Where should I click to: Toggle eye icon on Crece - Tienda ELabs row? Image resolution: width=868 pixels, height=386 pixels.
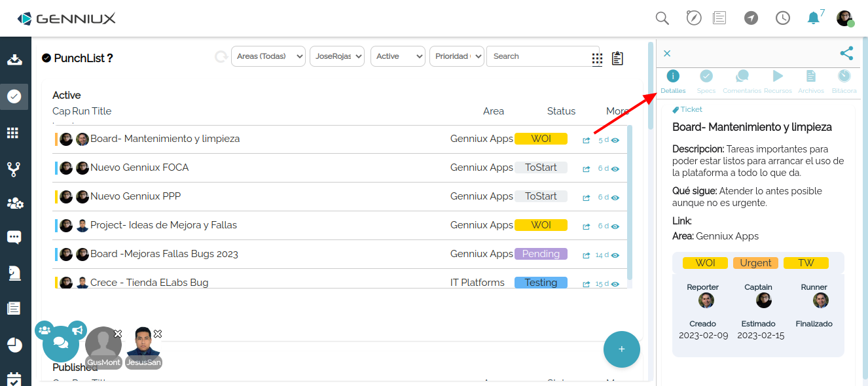coord(615,284)
